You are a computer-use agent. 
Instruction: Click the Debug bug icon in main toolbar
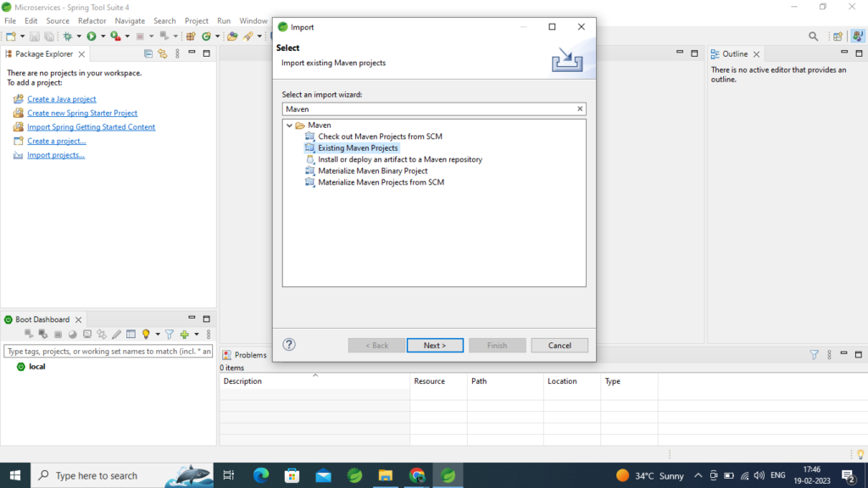[x=68, y=36]
